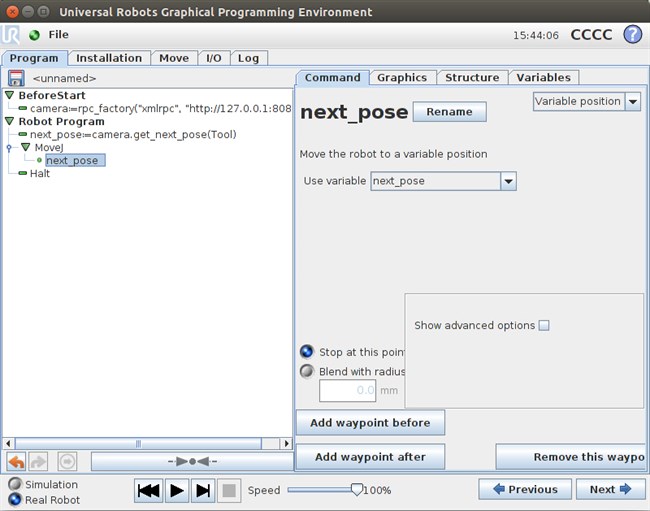Click the Use variable next_pose combo box
The image size is (650, 511).
tap(443, 181)
